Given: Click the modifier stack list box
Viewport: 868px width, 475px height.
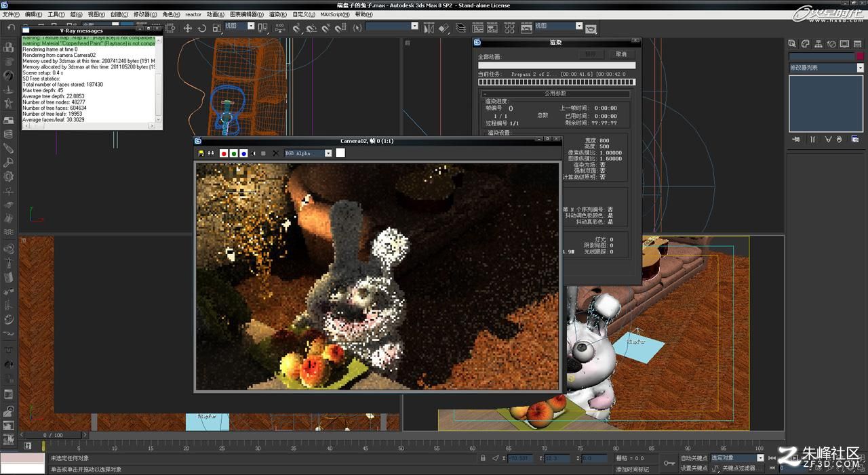Looking at the screenshot, I should pyautogui.click(x=826, y=103).
